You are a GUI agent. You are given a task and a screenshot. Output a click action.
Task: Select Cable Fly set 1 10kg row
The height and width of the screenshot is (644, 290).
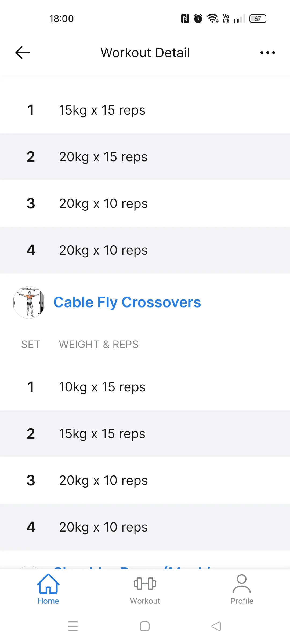click(x=145, y=387)
